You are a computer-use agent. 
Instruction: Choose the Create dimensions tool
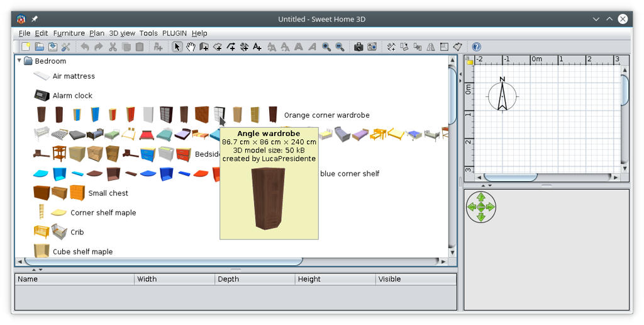click(245, 47)
